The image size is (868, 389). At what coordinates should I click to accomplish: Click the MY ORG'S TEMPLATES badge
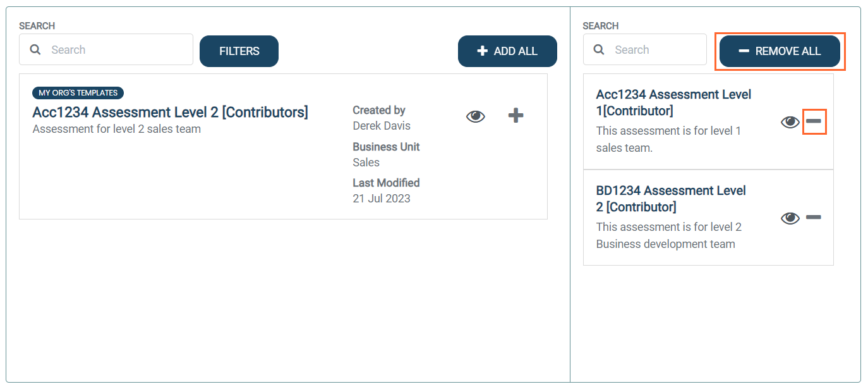point(78,93)
